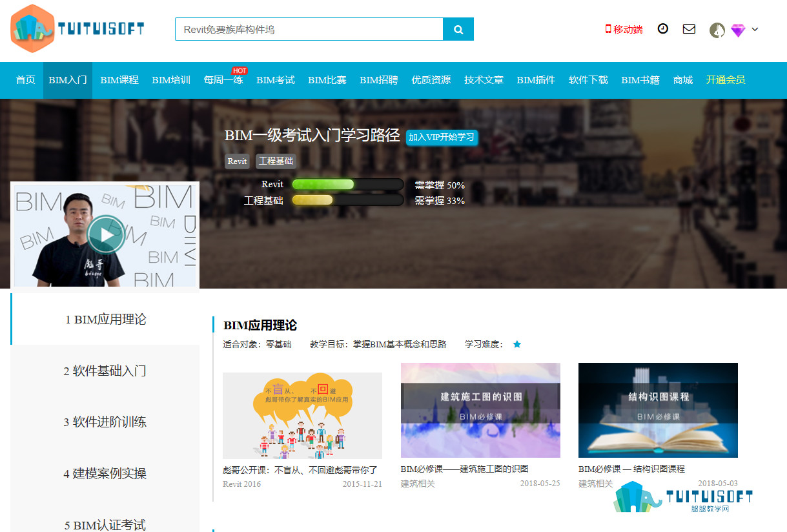Click the purple diamond VIP icon
The image size is (787, 532).
point(738,30)
